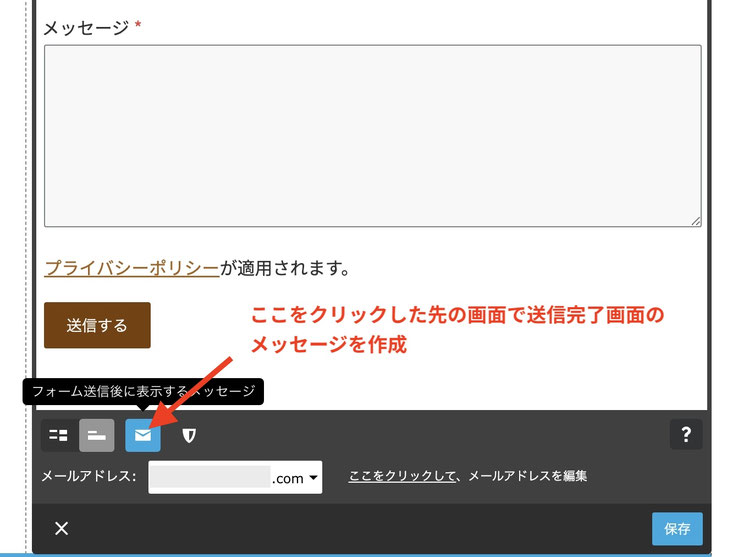This screenshot has height=557, width=738.
Task: Click the 送信する submit button
Action: point(97,325)
